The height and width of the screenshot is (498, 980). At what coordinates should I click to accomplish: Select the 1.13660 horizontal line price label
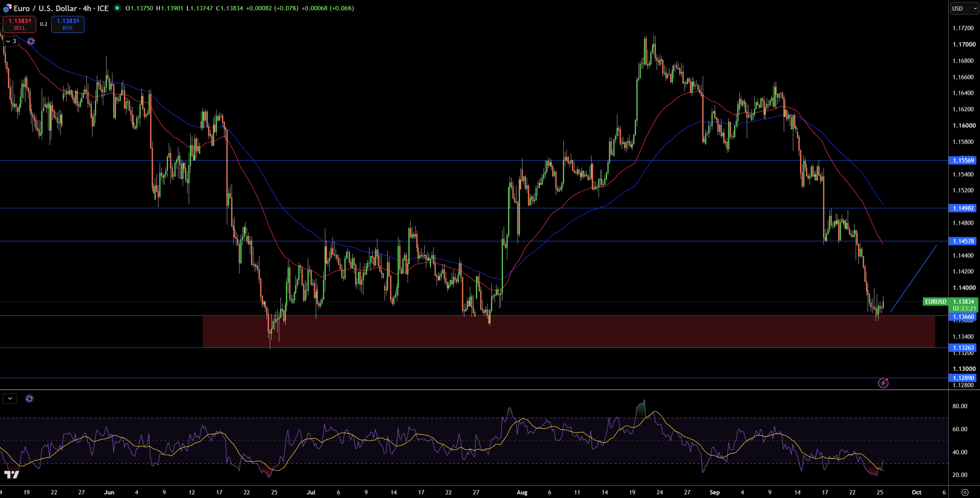[963, 317]
